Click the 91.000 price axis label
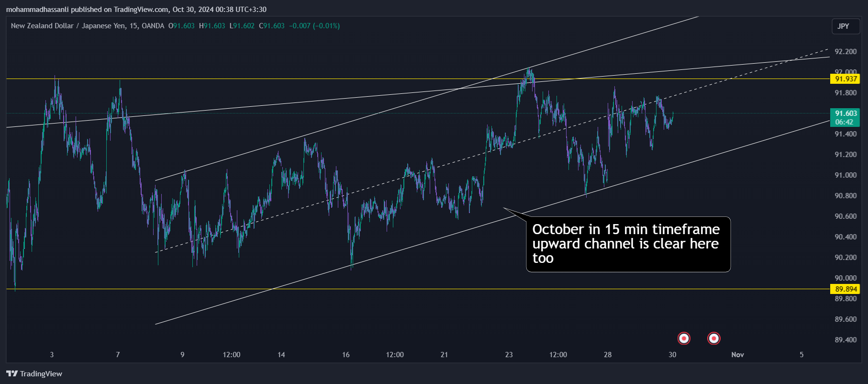 coord(846,175)
